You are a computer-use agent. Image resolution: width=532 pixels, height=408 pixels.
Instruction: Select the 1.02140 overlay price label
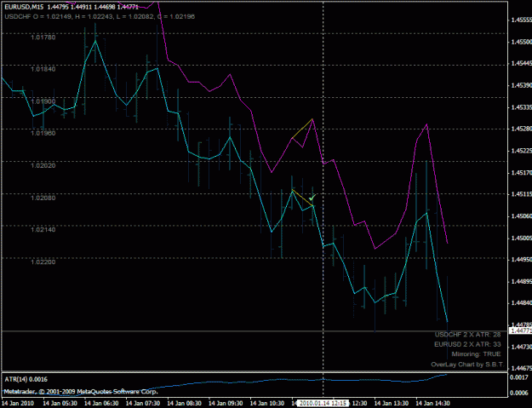click(43, 230)
